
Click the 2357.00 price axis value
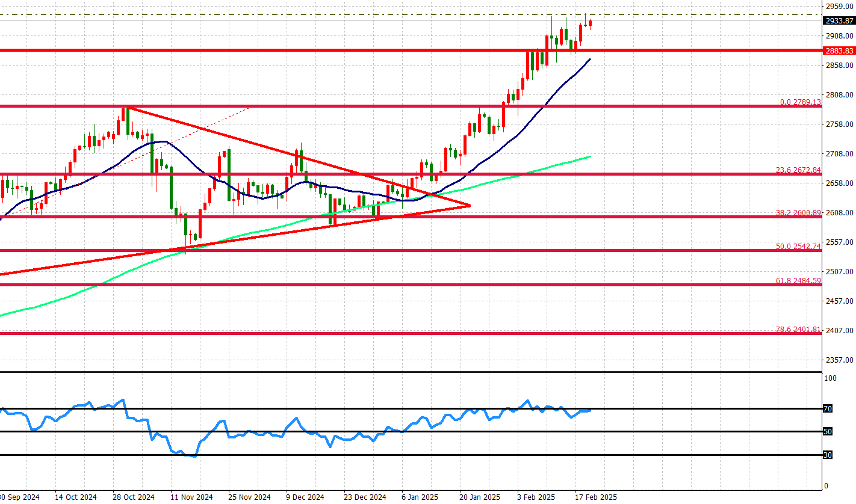[839, 360]
